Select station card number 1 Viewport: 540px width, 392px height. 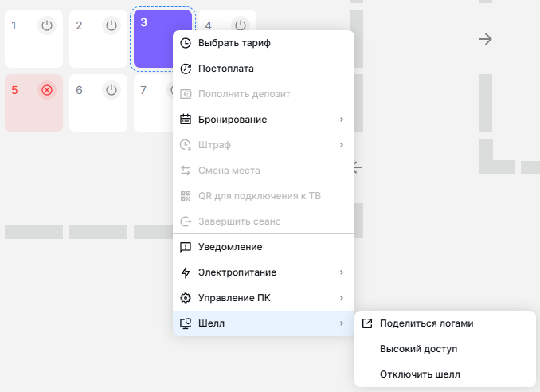click(33, 38)
